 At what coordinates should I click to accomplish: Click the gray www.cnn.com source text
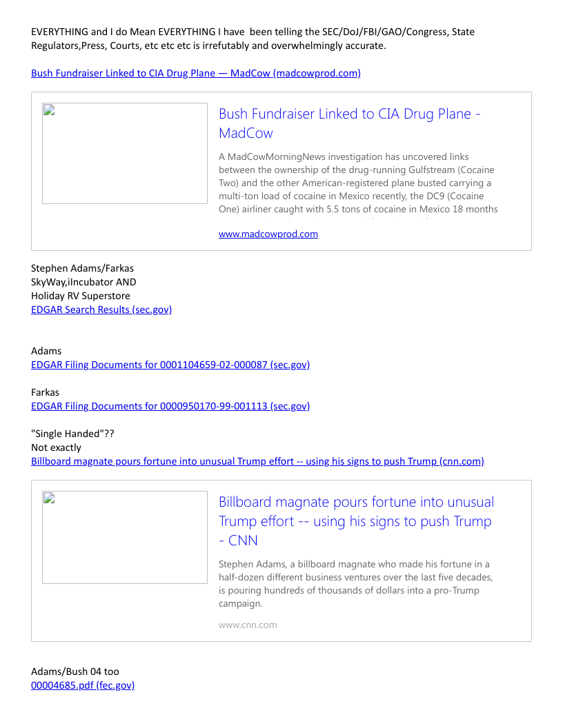[248, 625]
